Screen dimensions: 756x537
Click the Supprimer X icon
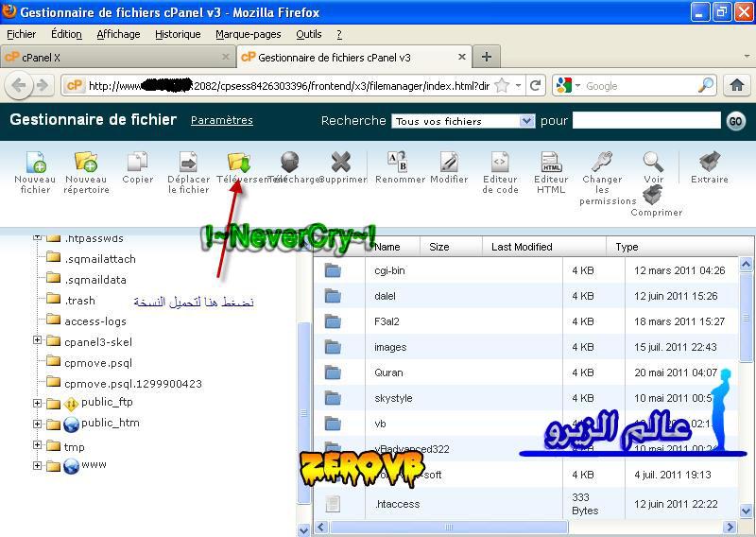tap(340, 162)
